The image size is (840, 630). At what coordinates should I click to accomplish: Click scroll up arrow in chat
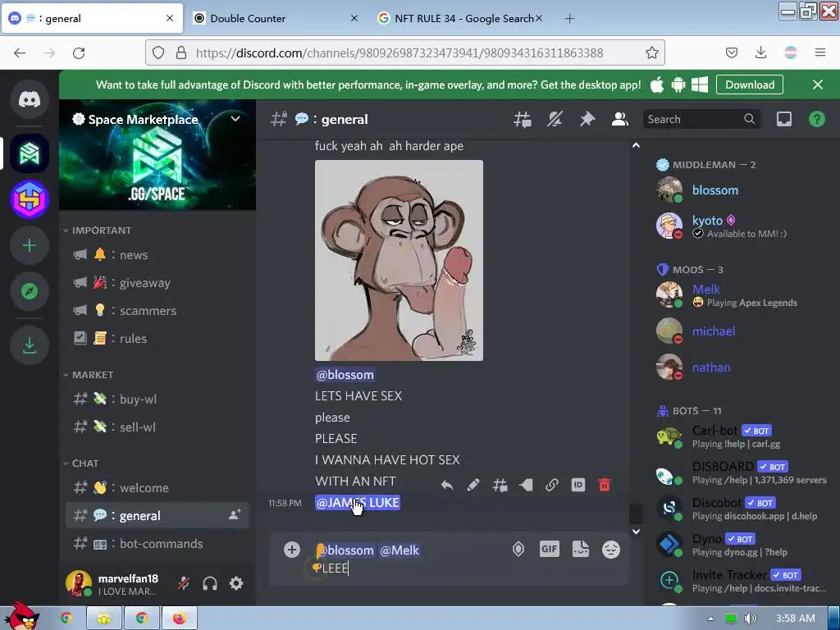pos(636,146)
